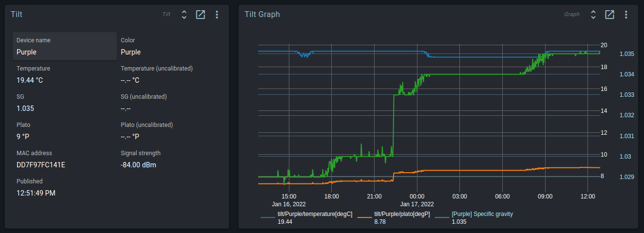Click the Published time 12:51:49 PM
The width and height of the screenshot is (644, 233).
pyautogui.click(x=36, y=193)
